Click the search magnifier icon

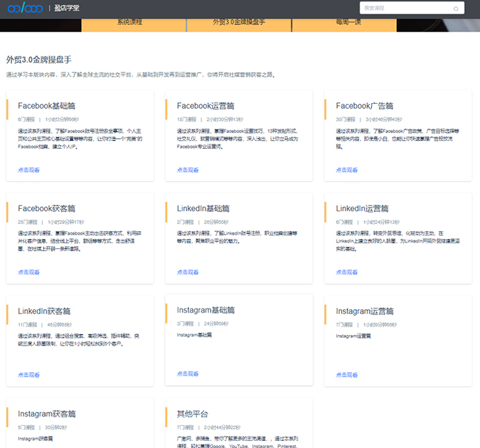pos(456,9)
